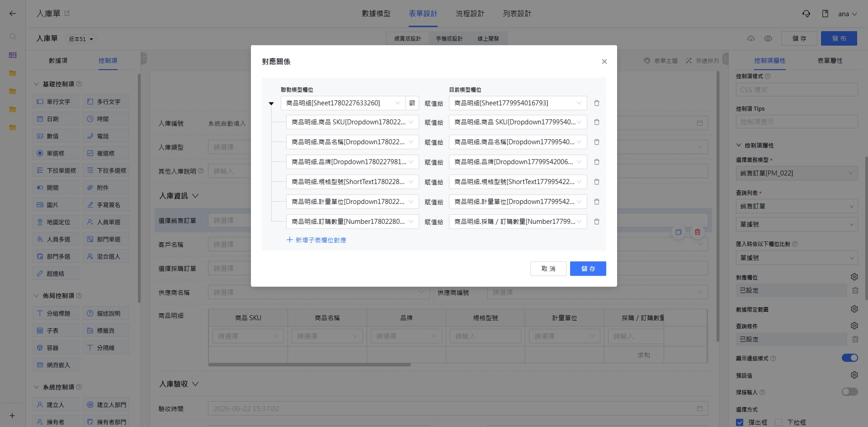Screen dimensions: 868x427
Task: Delete the 品牌 mapping row
Action: 596,162
